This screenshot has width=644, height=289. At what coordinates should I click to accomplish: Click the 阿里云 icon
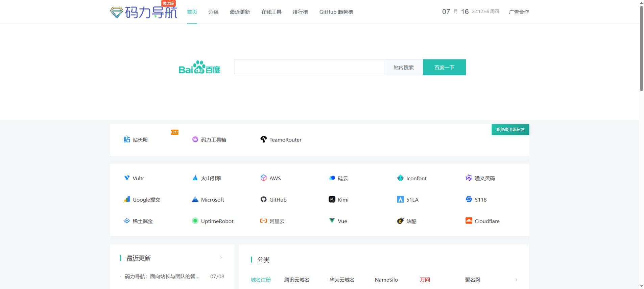(263, 221)
